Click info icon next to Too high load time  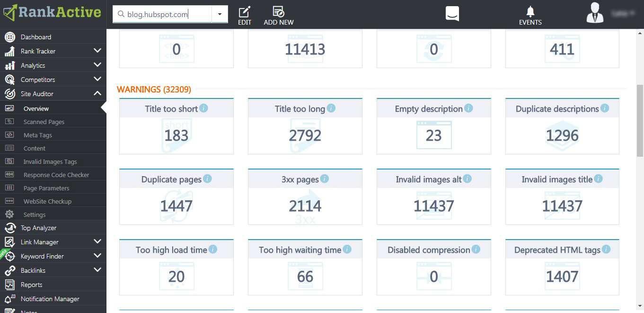click(x=213, y=249)
